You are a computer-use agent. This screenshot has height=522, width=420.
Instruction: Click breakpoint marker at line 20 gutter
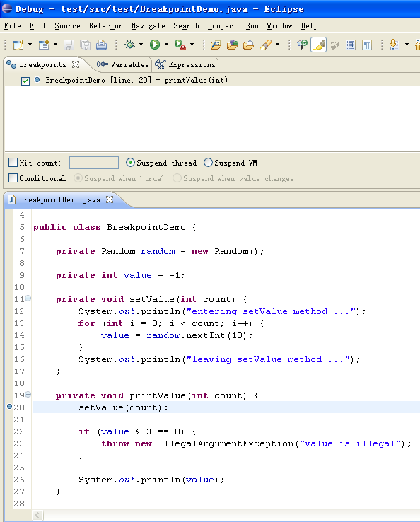[x=9, y=407]
